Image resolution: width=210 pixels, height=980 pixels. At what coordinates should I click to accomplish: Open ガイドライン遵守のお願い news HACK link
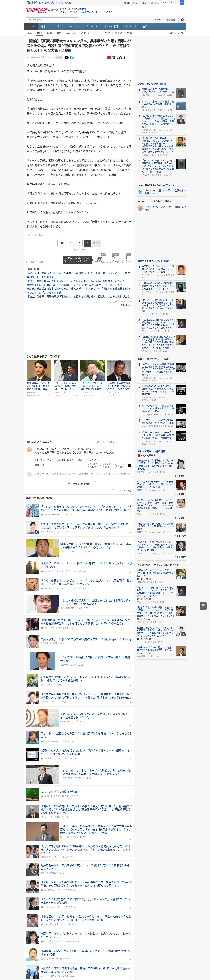[x=165, y=192]
